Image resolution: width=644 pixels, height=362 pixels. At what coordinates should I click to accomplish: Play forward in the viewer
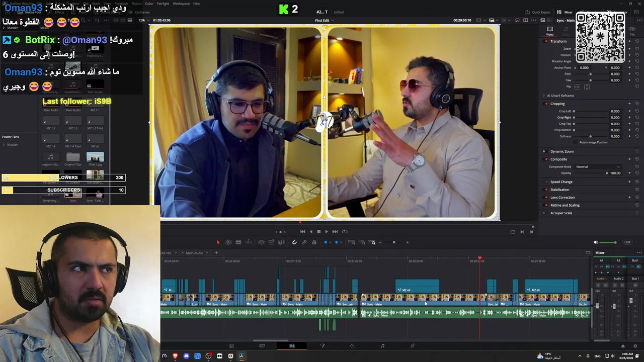tap(327, 232)
